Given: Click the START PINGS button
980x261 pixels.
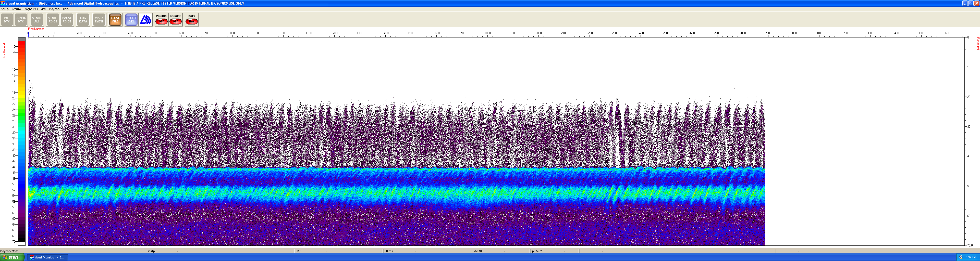Looking at the screenshot, I should tap(53, 20).
